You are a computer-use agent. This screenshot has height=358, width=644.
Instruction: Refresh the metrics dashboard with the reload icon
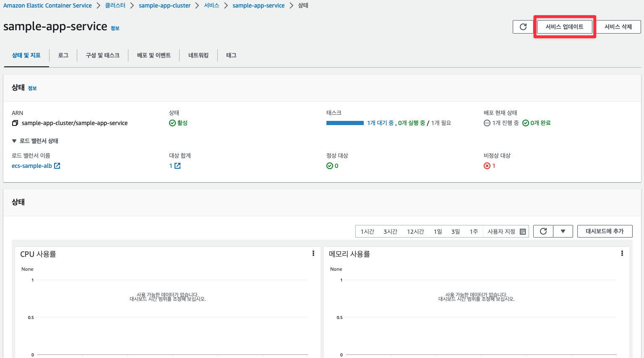pos(543,231)
